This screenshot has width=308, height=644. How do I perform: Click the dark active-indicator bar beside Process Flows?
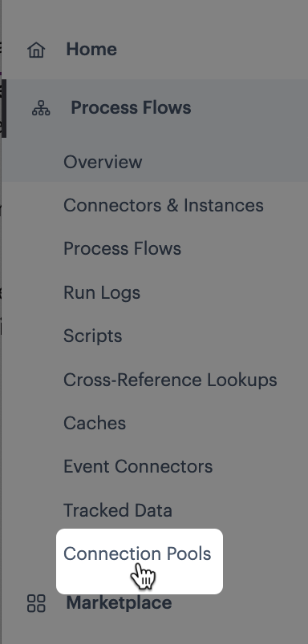click(x=3, y=108)
